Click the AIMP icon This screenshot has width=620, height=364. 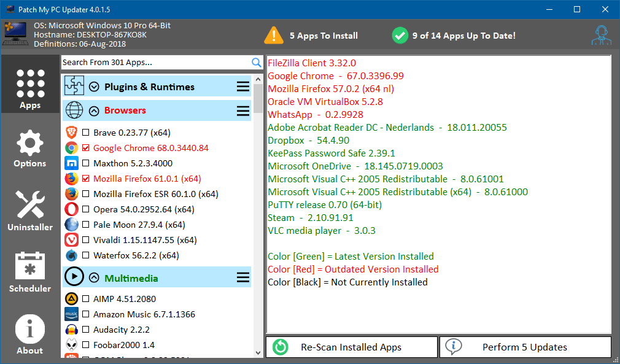point(72,299)
